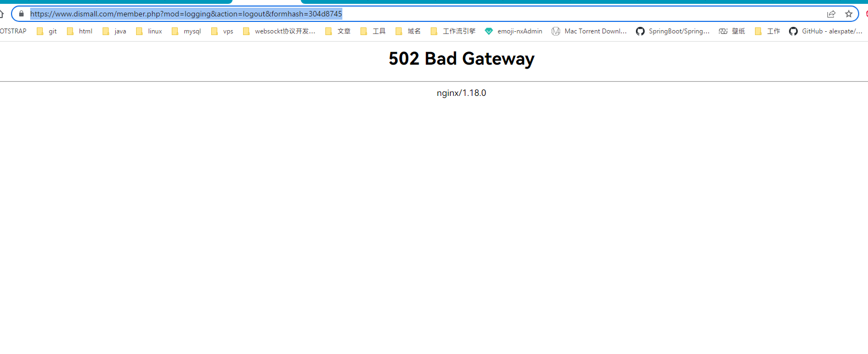Bookmark this page with the star icon
The height and width of the screenshot is (354, 868).
click(849, 14)
